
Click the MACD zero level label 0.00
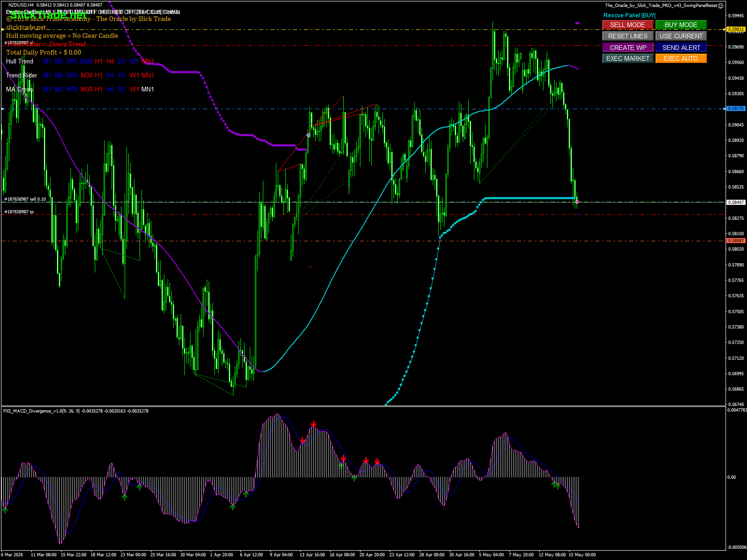coord(732,477)
